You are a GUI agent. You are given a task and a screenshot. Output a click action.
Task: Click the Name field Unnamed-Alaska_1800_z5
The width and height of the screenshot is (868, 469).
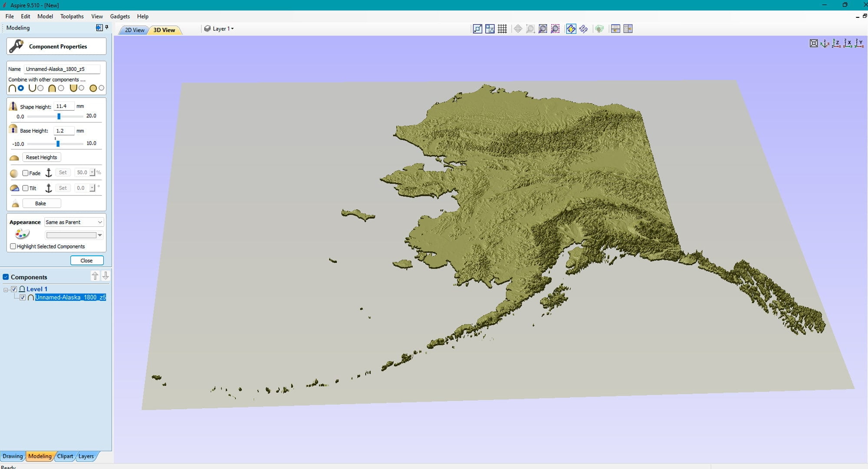[62, 69]
